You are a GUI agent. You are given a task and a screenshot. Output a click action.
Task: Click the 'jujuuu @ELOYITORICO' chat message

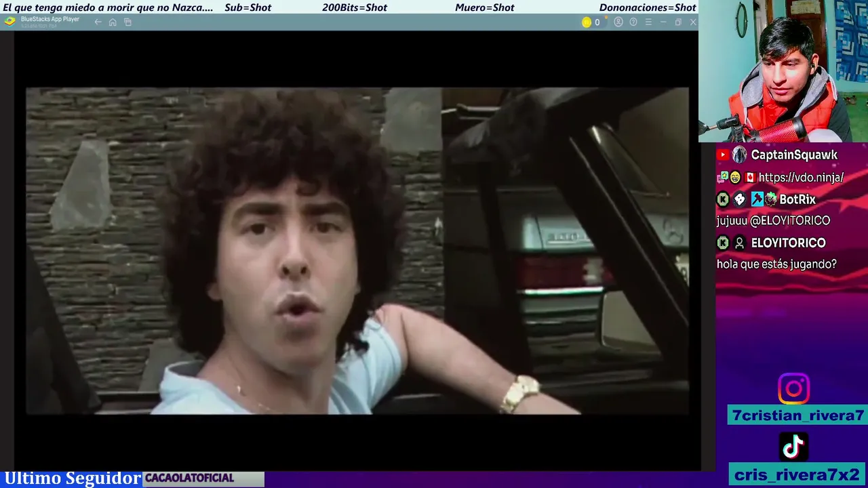773,221
